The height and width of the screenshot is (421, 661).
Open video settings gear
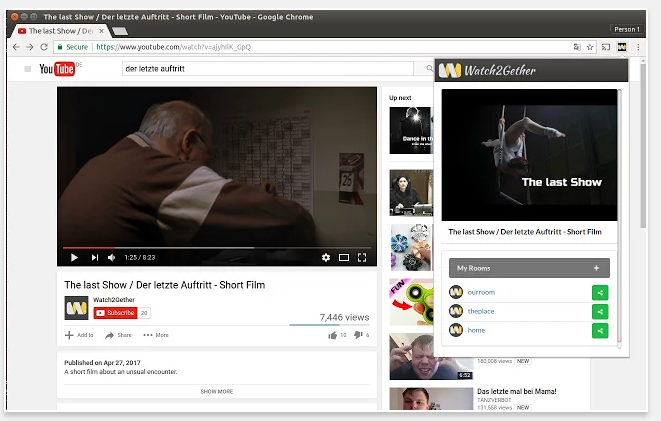click(x=325, y=258)
